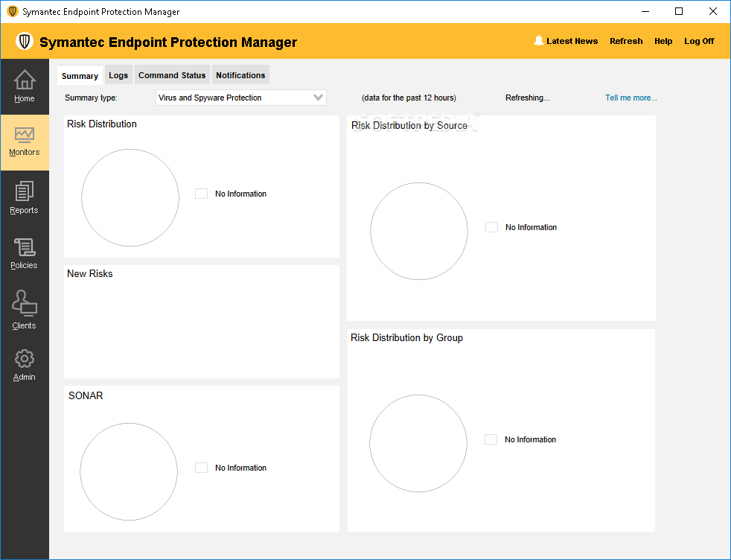Switch to the Logs tab
This screenshot has width=731, height=560.
pyautogui.click(x=118, y=75)
